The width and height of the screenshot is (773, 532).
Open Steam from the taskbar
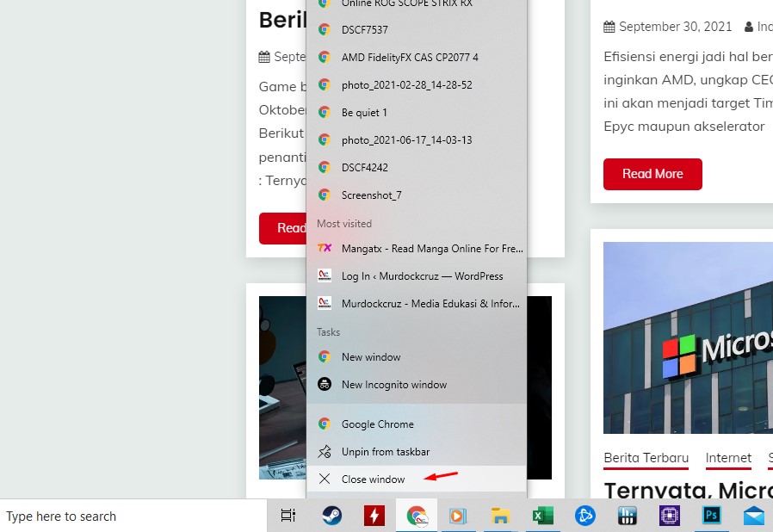pyautogui.click(x=331, y=516)
